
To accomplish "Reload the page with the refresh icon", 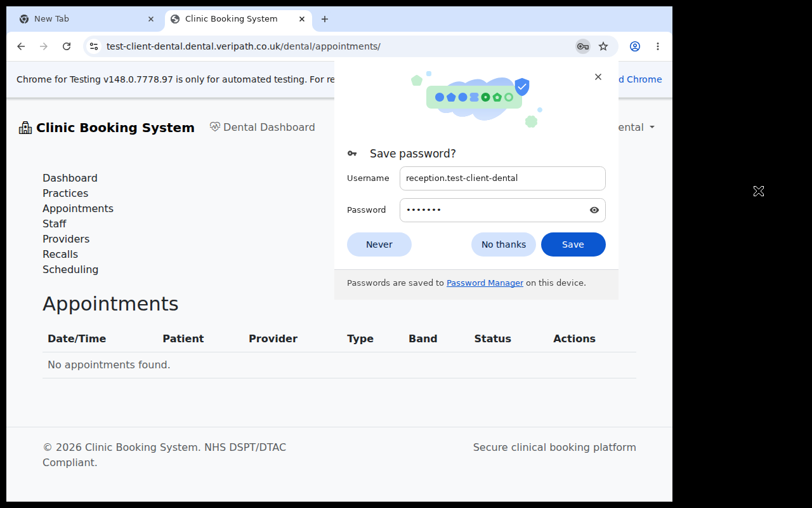I will coord(67,46).
